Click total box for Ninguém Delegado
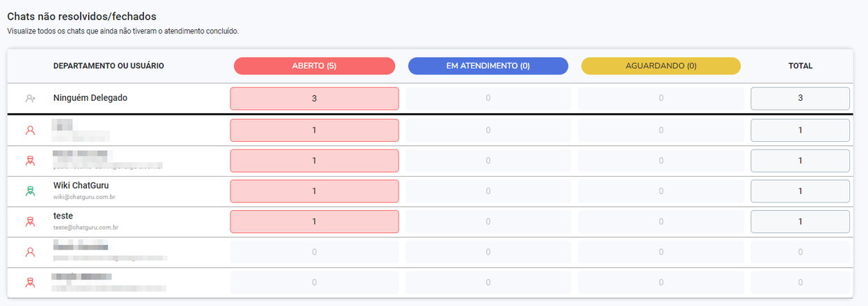Screen dimensions: 868x306 coord(800,99)
